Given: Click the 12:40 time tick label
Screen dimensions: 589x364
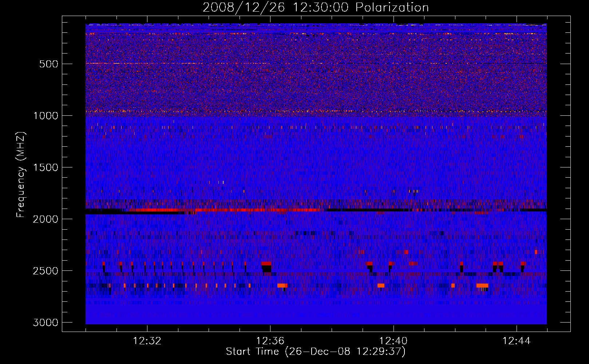Looking at the screenshot, I should coord(393,341).
